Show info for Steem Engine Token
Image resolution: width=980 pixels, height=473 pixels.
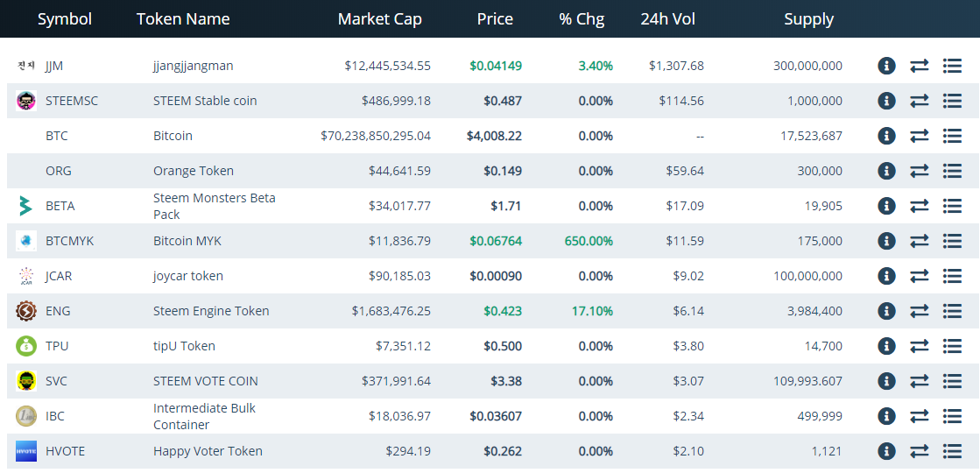[886, 311]
